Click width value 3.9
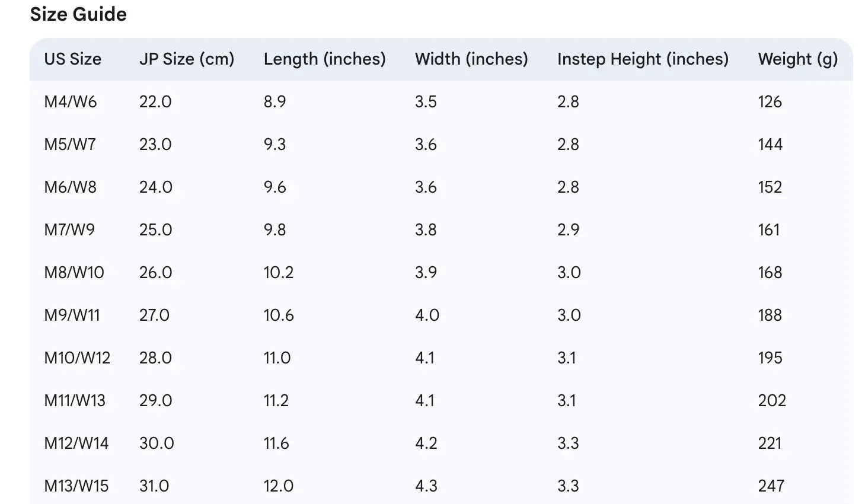 (x=426, y=273)
